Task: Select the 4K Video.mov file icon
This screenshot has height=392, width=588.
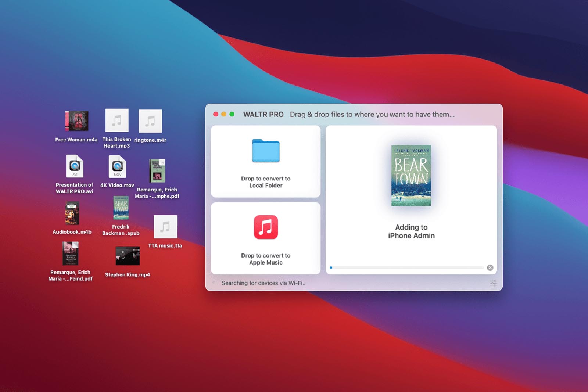Action: click(117, 167)
